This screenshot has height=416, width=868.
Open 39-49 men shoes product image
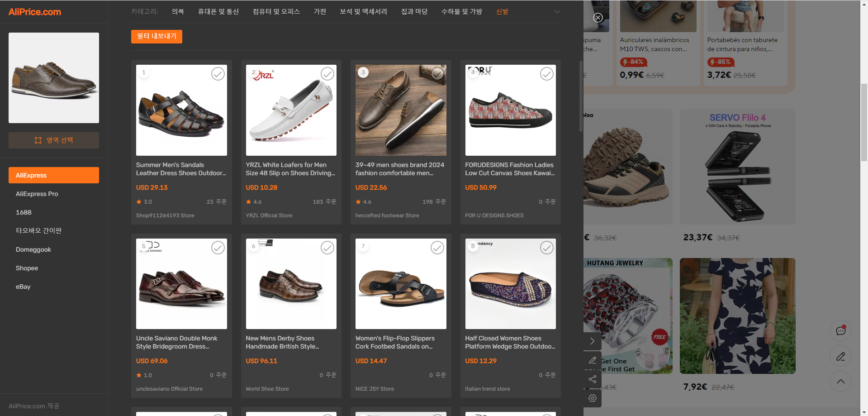tap(401, 110)
